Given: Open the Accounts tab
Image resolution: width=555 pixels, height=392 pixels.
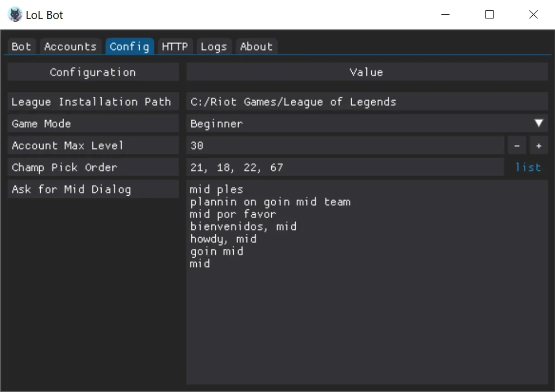Looking at the screenshot, I should pos(70,47).
